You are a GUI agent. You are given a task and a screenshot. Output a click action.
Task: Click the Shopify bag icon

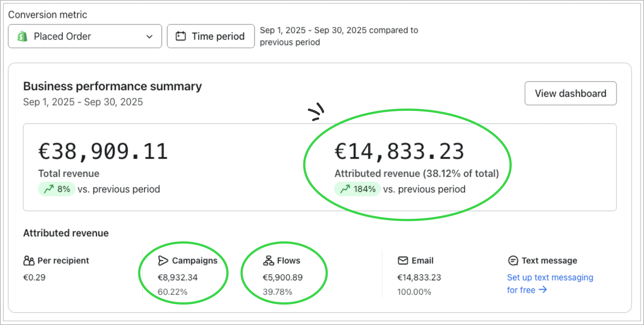pos(22,36)
